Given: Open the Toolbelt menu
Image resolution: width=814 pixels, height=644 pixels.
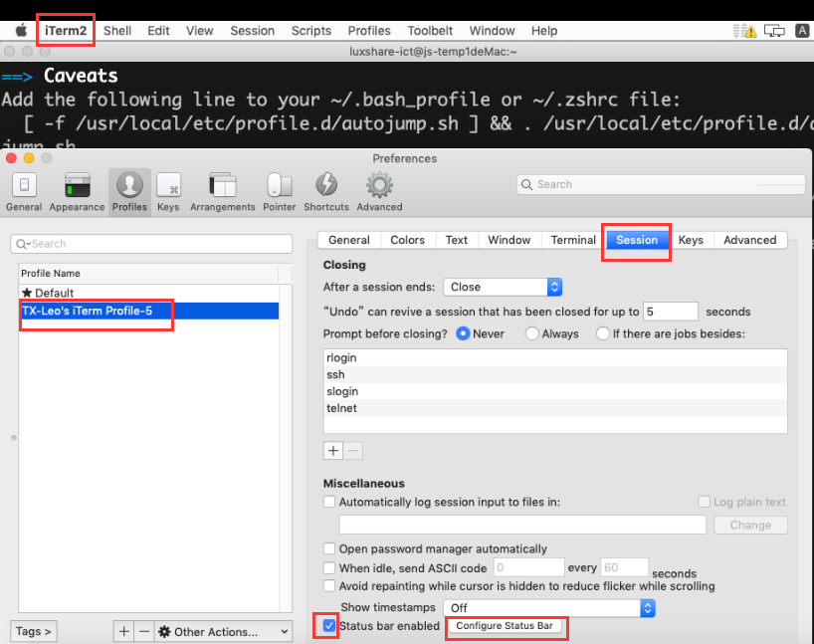Looking at the screenshot, I should pyautogui.click(x=430, y=31).
